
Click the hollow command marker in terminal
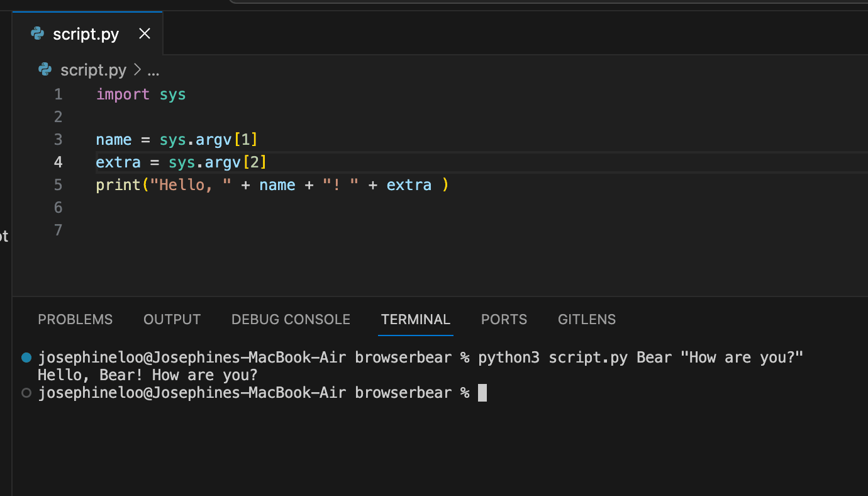(26, 393)
